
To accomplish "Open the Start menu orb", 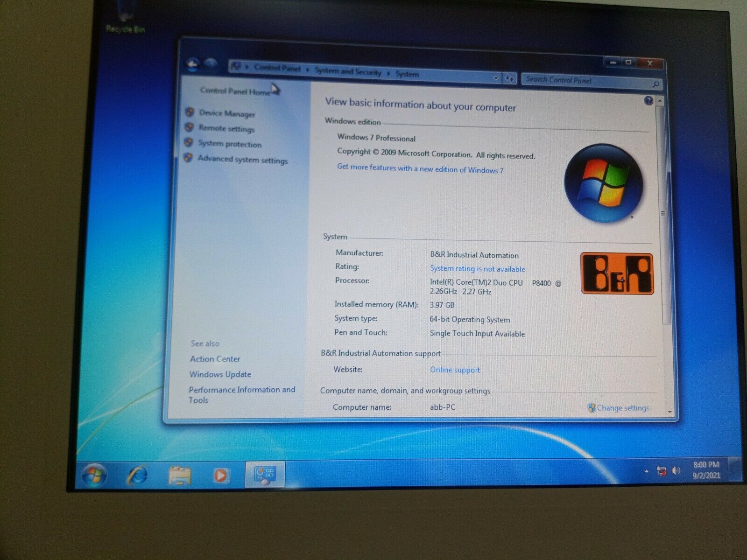I will click(94, 475).
